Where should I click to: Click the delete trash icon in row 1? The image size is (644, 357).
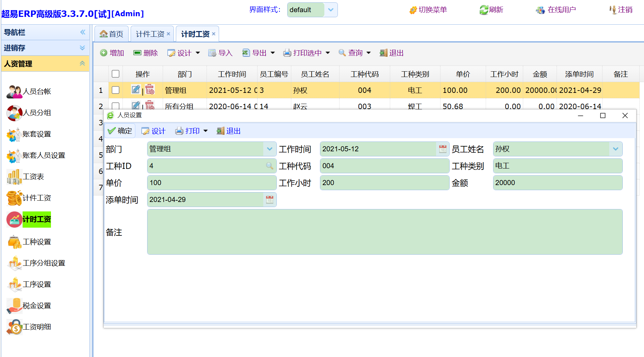pos(150,90)
